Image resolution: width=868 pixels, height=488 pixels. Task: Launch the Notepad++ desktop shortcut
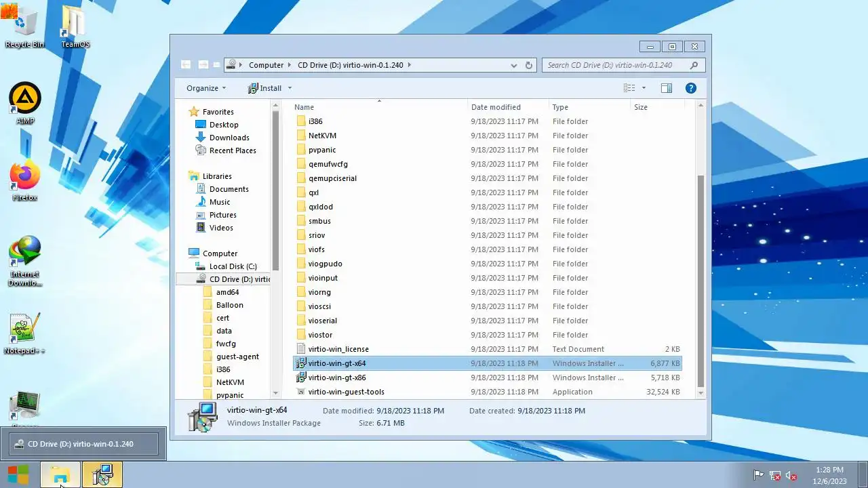point(25,333)
